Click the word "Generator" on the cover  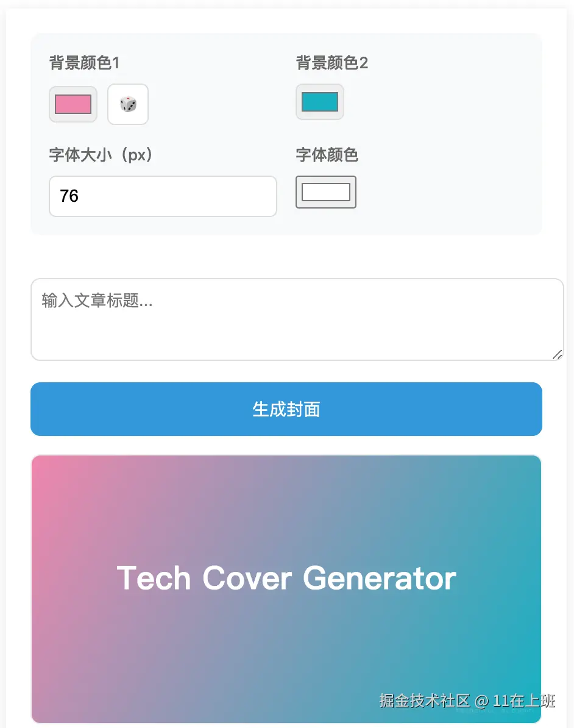click(379, 578)
